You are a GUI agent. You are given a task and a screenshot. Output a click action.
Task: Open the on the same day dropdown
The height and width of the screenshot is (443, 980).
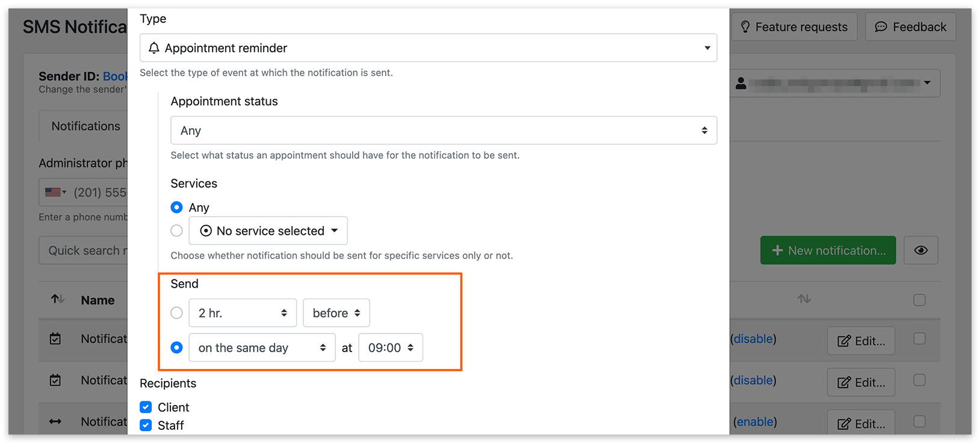pos(261,347)
